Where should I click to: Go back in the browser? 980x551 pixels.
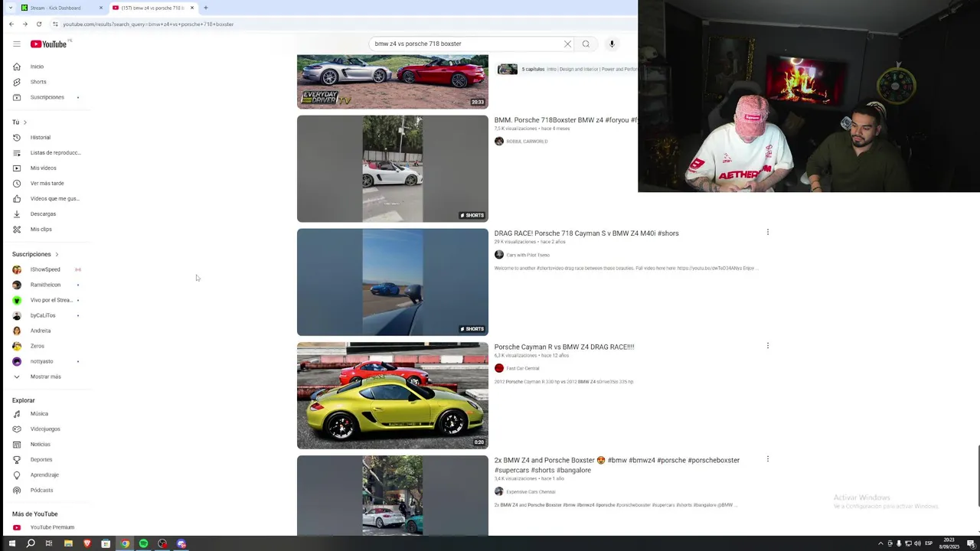click(11, 24)
